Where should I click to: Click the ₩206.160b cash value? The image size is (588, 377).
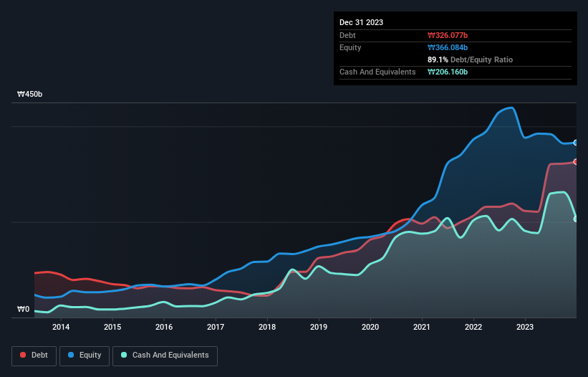(448, 72)
